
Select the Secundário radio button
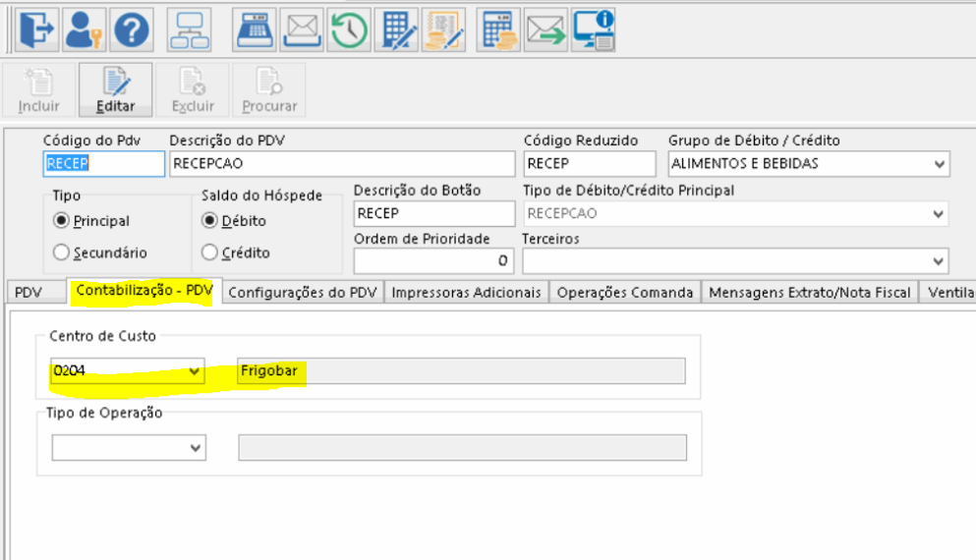[x=61, y=252]
